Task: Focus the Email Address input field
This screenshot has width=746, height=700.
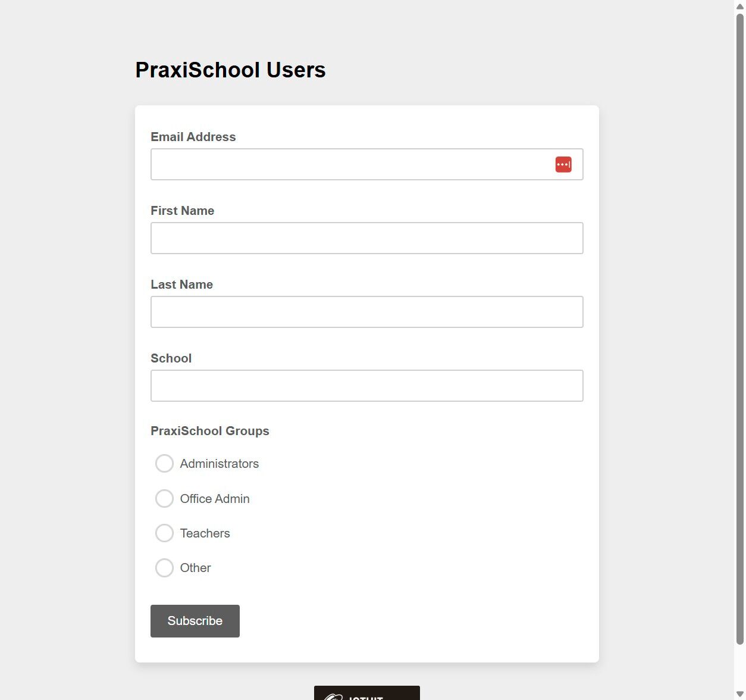Action: pyautogui.click(x=351, y=164)
